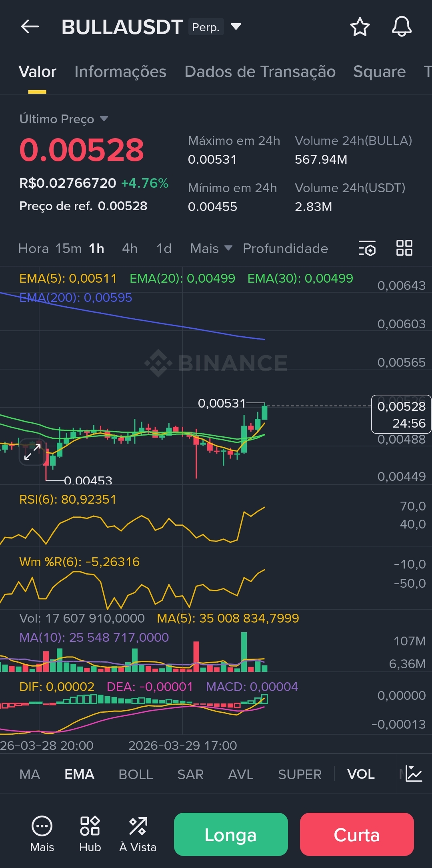This screenshot has width=432, height=868.
Task: Tap the current price tag 0,00528
Action: (401, 414)
